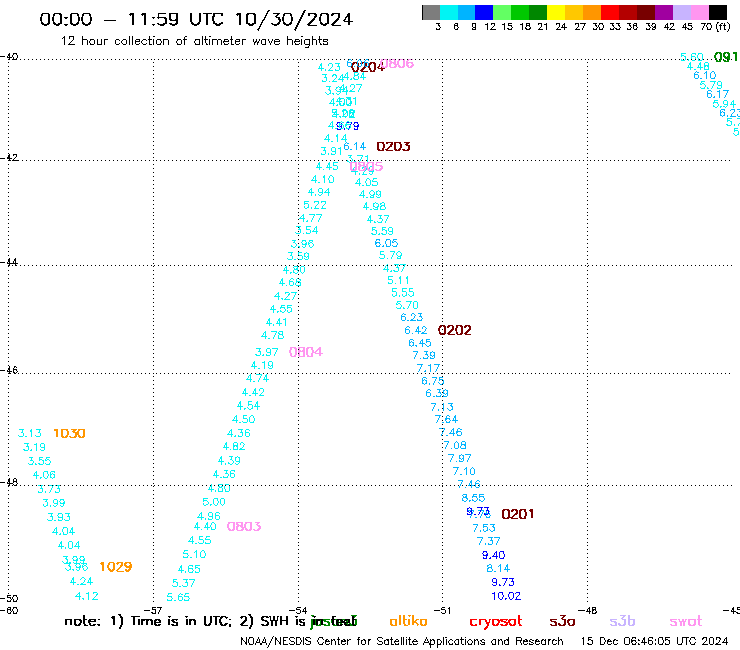740x650 pixels.
Task: Click the gray 3 ft legend swatch
Action: point(431,12)
